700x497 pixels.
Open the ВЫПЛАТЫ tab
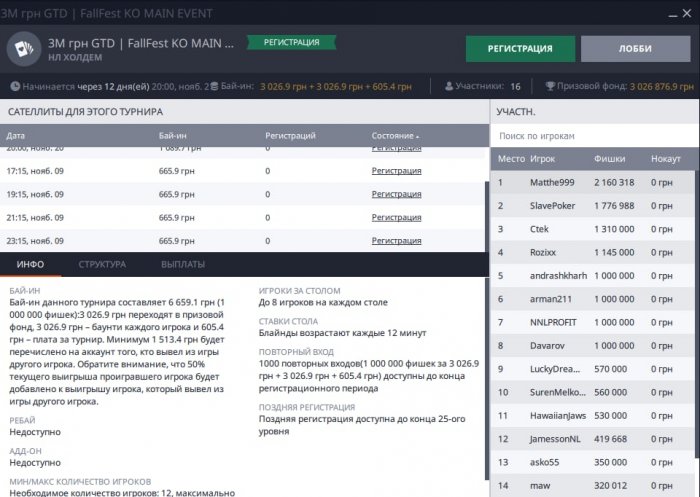click(183, 264)
